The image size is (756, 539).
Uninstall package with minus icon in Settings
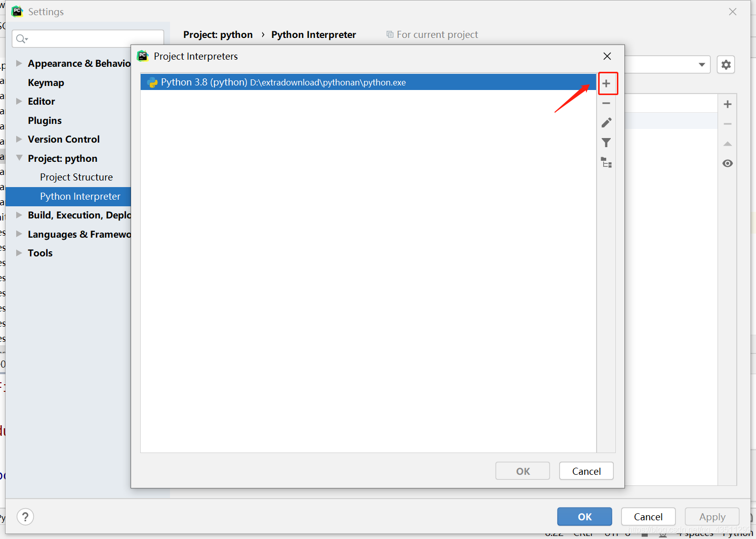728,124
